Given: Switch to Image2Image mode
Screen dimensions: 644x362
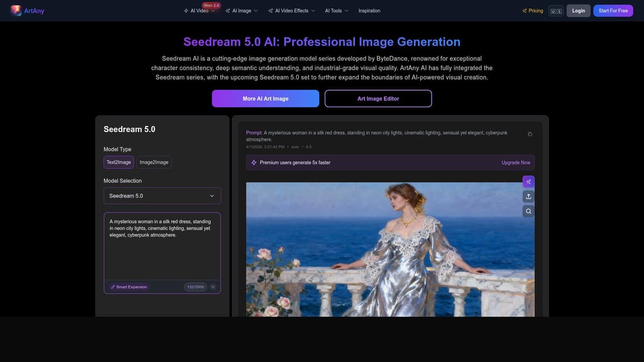Looking at the screenshot, I should [x=153, y=161].
